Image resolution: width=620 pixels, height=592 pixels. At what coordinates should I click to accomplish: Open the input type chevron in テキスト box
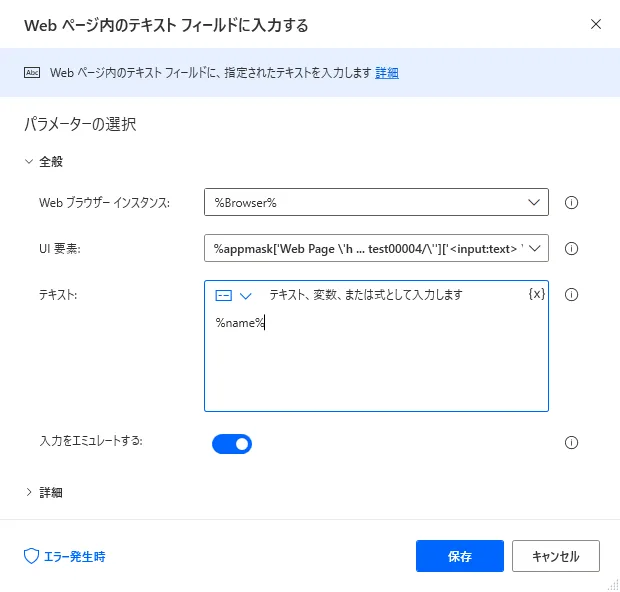[245, 296]
